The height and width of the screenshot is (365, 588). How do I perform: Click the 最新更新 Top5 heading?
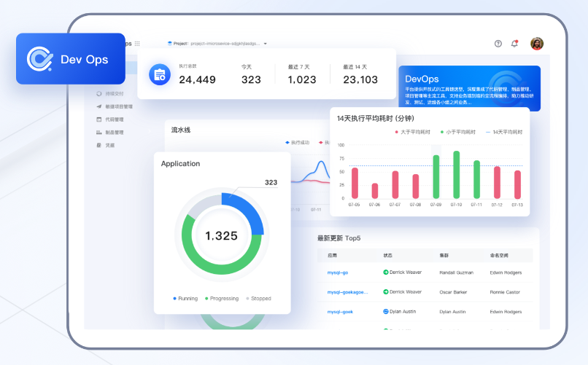[x=339, y=238]
